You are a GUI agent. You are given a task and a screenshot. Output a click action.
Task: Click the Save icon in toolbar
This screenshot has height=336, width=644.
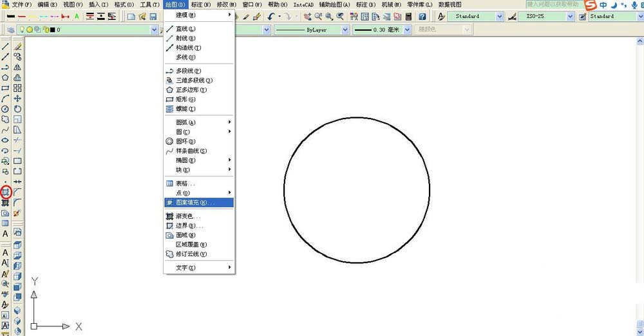tap(153, 17)
